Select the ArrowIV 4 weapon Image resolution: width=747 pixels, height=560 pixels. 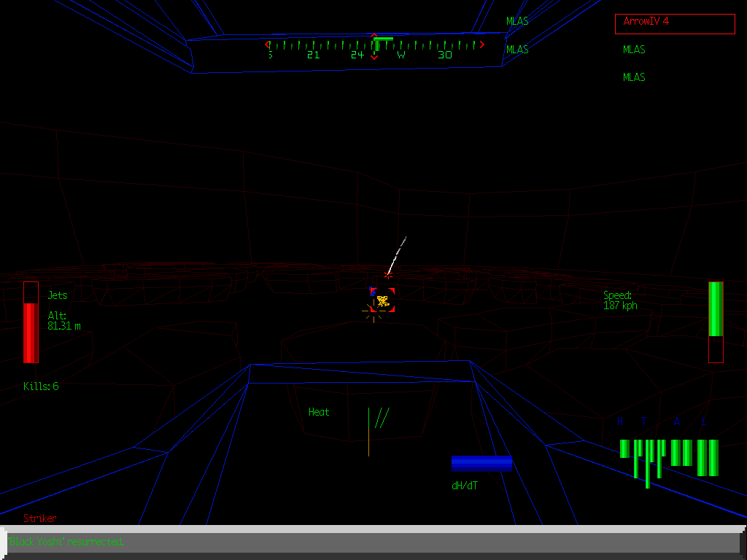[674, 23]
